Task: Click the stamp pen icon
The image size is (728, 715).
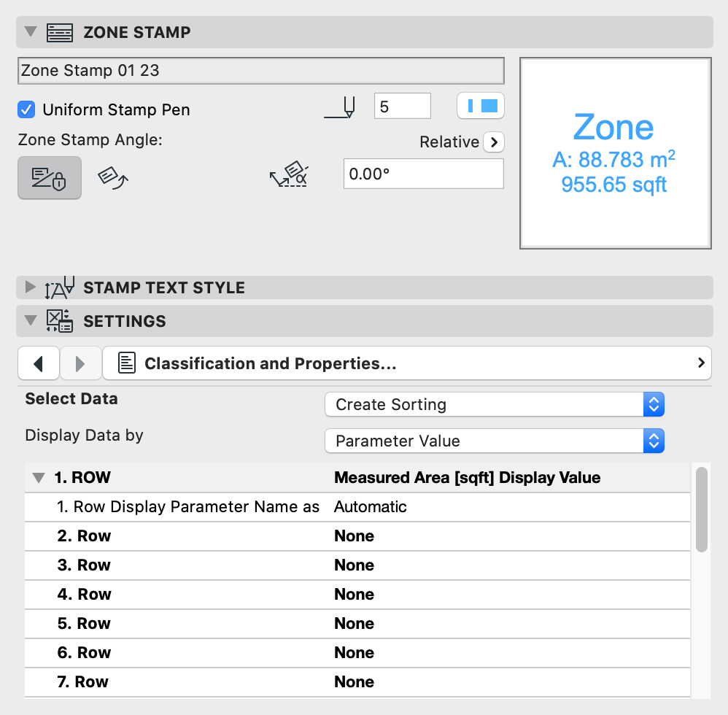Action: coord(341,108)
